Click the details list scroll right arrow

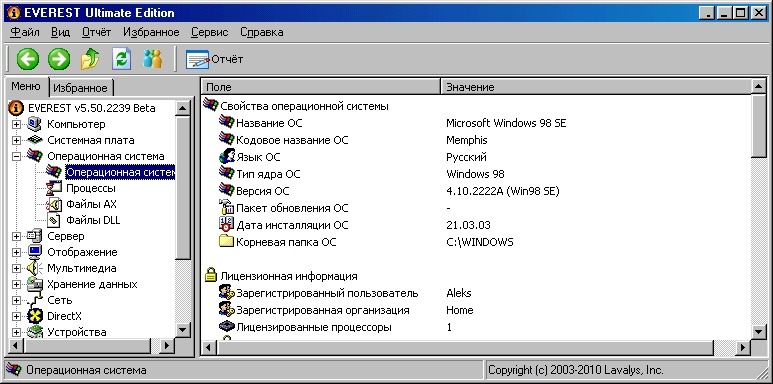click(x=743, y=348)
